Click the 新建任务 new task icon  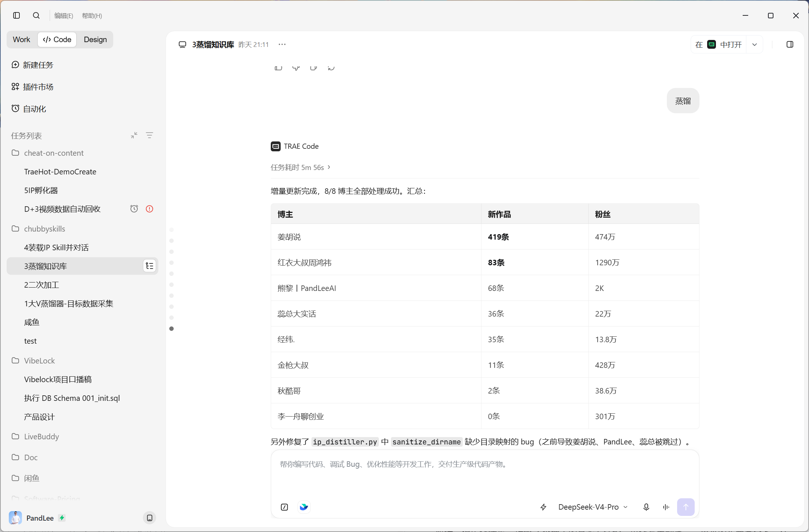click(x=15, y=65)
